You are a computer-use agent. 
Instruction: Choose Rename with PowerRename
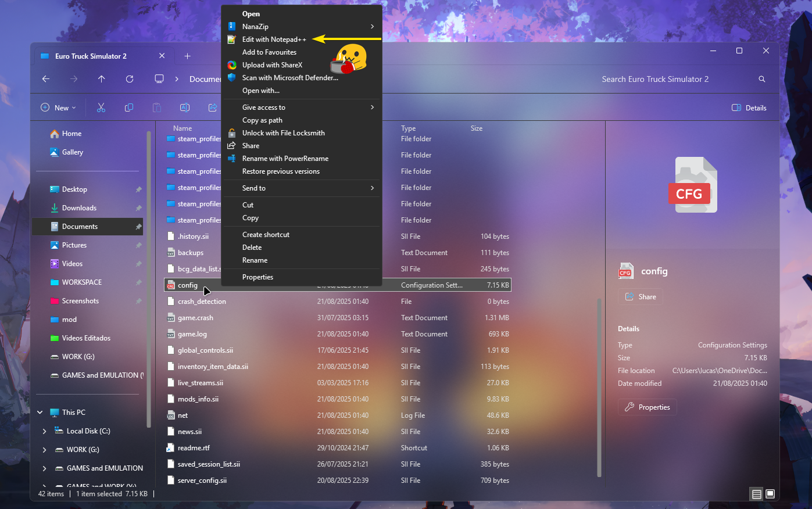[302, 159]
